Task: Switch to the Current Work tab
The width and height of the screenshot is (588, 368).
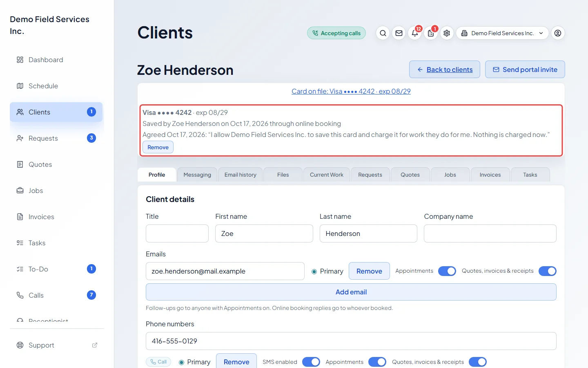Action: 327,175
